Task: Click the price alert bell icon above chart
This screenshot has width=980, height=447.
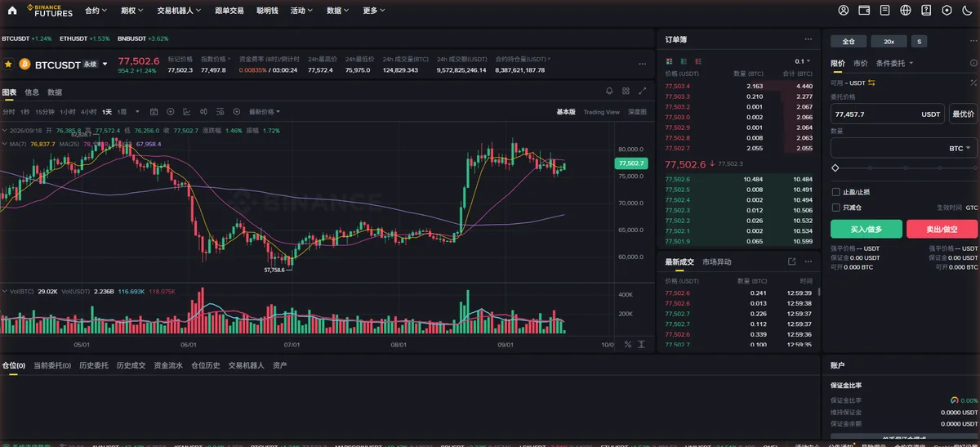Action: tap(608, 92)
